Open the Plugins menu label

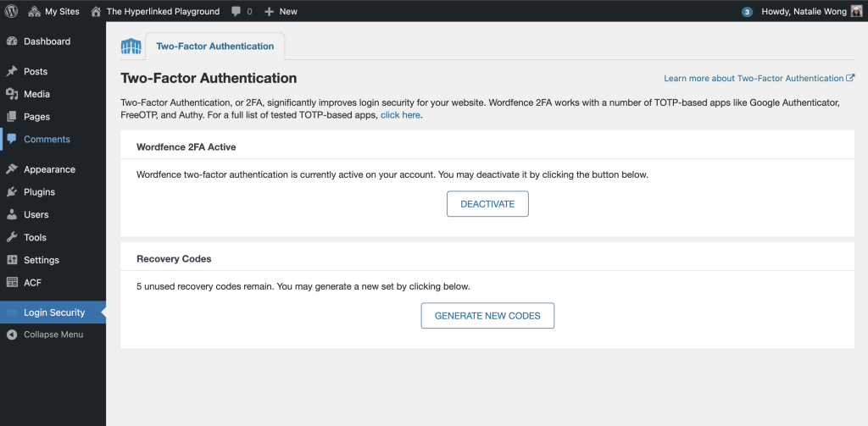point(39,192)
